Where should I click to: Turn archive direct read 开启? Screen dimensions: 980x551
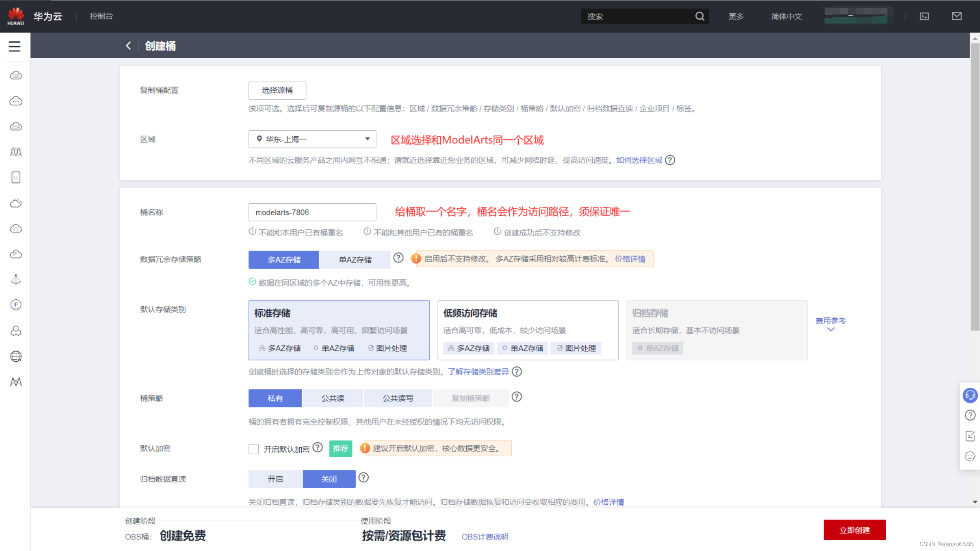point(275,479)
